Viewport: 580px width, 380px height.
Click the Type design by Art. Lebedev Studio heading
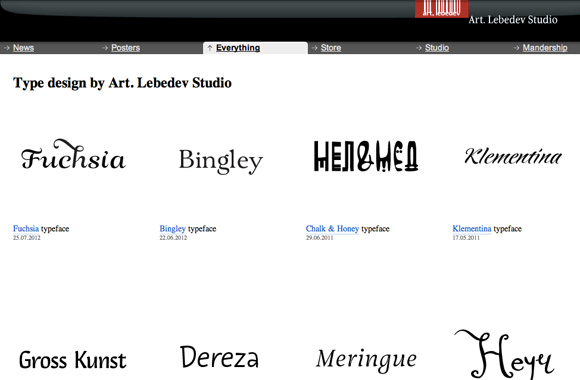coord(122,83)
